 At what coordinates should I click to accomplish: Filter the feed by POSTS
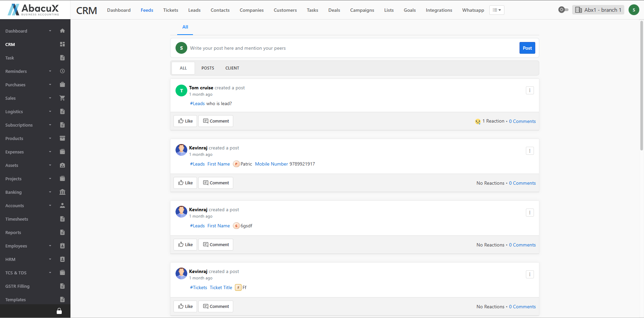(x=207, y=68)
